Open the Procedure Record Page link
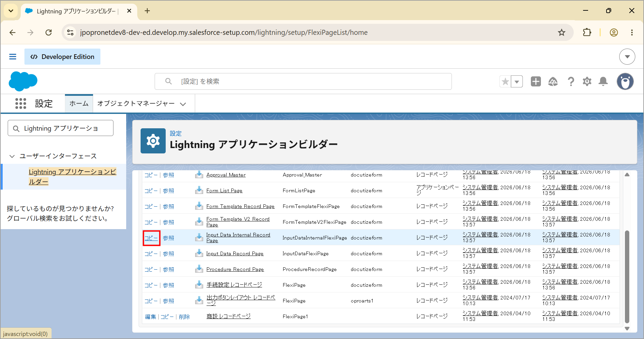The width and height of the screenshot is (644, 339). (235, 269)
